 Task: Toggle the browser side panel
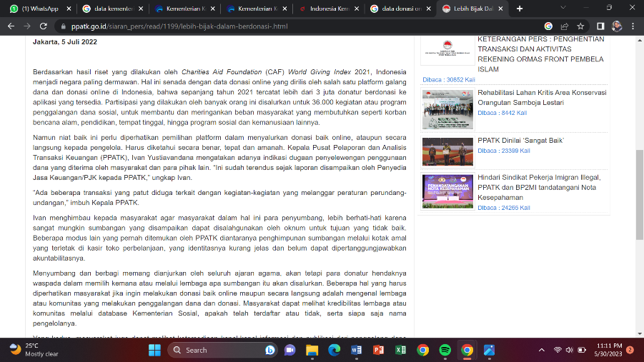[600, 26]
